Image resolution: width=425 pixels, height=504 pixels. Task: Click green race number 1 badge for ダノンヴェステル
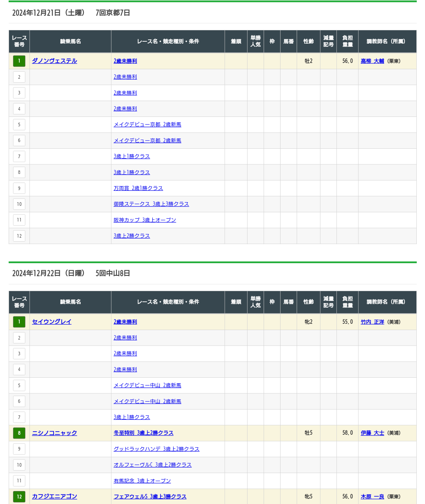(x=19, y=61)
